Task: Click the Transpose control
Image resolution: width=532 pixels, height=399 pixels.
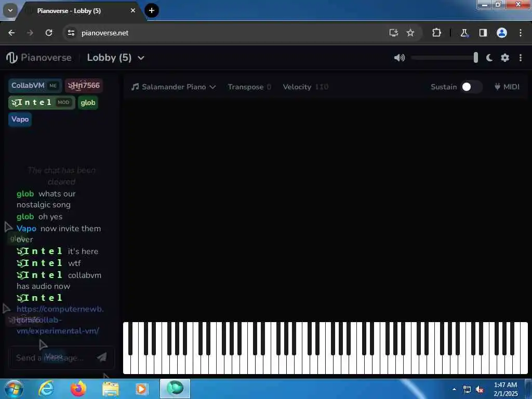Action: click(x=249, y=87)
